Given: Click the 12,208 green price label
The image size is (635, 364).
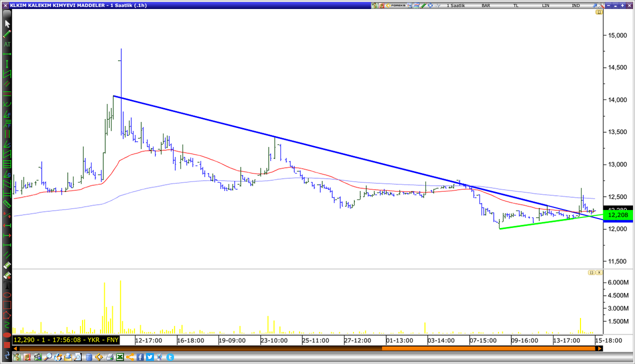Looking at the screenshot, I should (619, 215).
